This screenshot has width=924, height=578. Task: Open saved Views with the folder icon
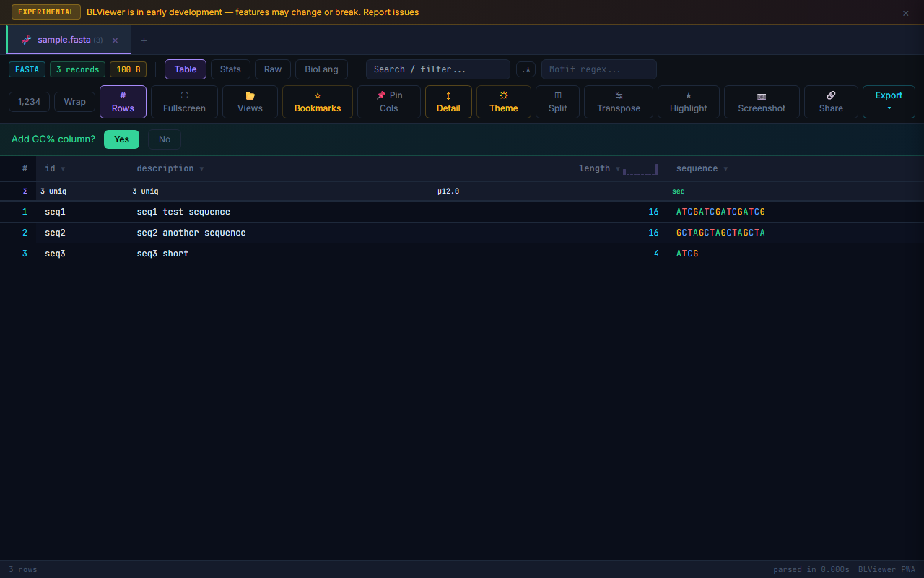coord(250,101)
